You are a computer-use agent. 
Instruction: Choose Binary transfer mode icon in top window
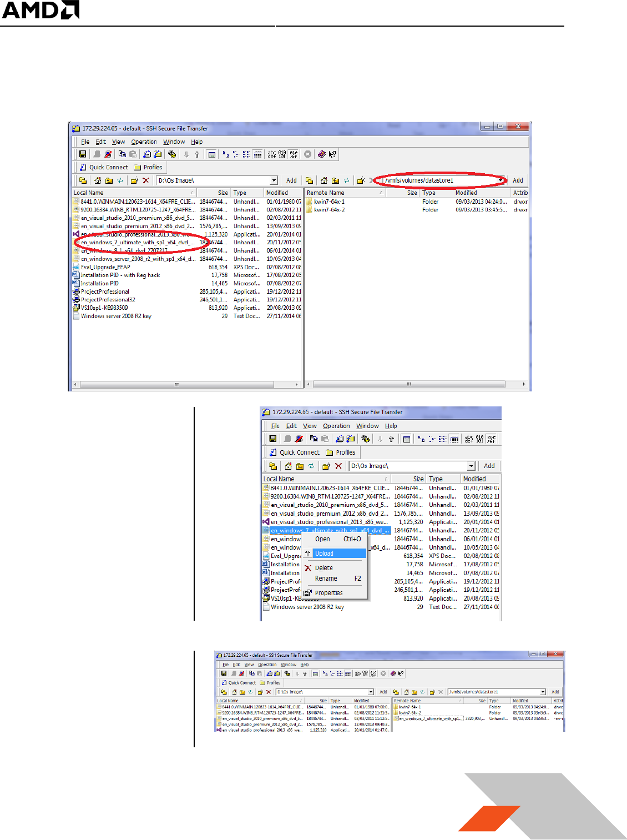pos(282,154)
